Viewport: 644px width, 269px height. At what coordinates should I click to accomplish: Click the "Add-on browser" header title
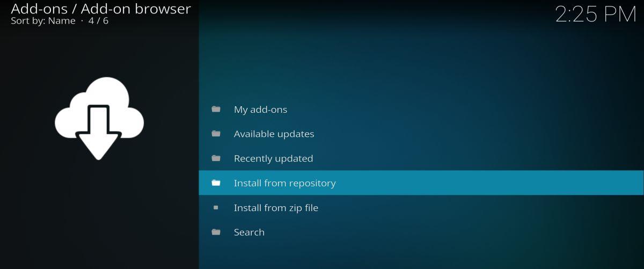click(135, 9)
